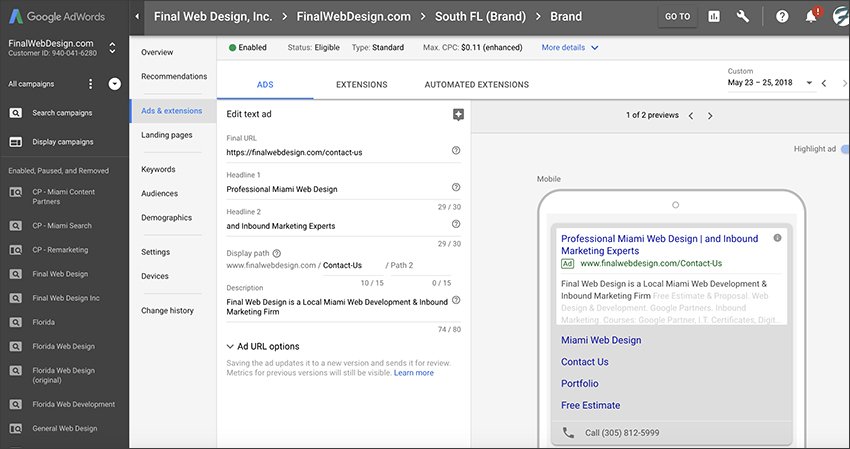Collapse the sidebar with the arrow toggle
Screen dimensions: 850x449
137,16
